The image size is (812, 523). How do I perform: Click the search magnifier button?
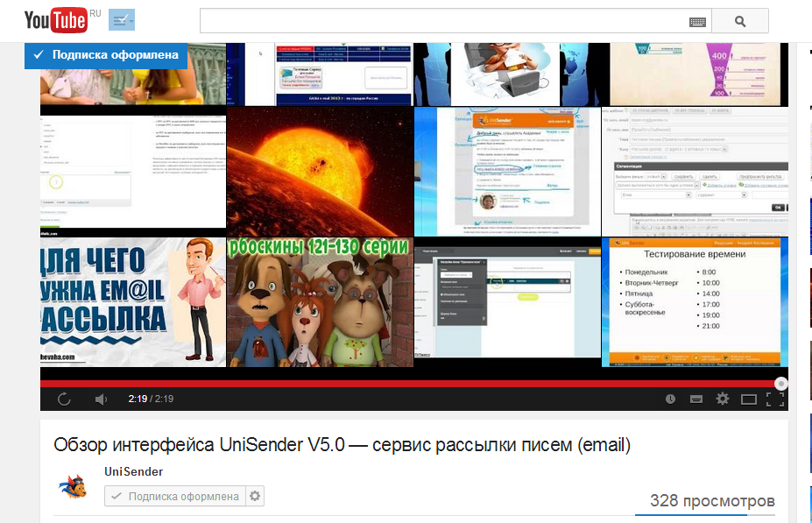coord(740,21)
